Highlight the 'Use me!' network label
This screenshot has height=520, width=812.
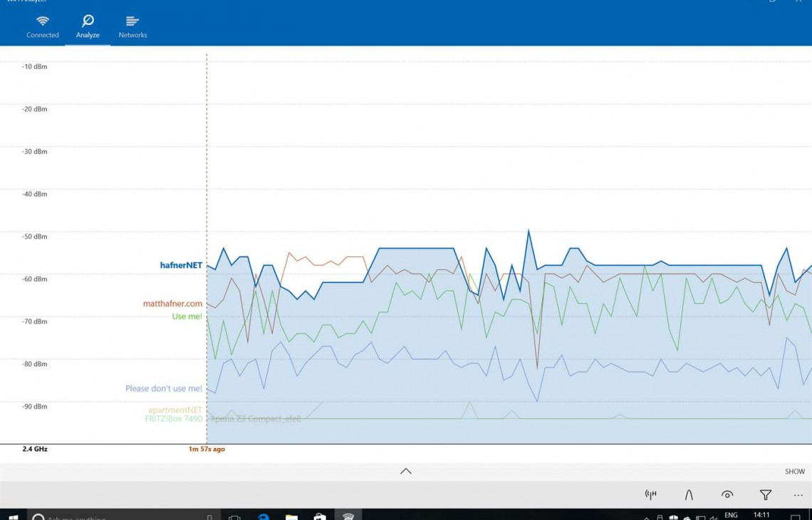pyautogui.click(x=187, y=316)
